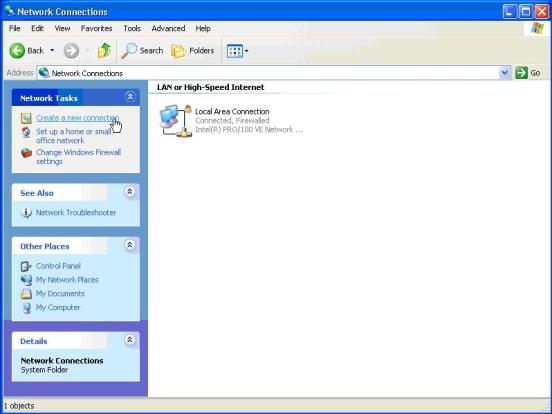Click the Windows Firewall settings icon
The image size is (552, 414).
coord(26,153)
